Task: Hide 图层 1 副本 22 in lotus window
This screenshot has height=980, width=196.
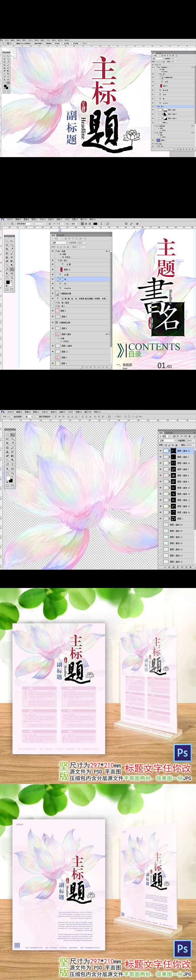Action: point(161,451)
